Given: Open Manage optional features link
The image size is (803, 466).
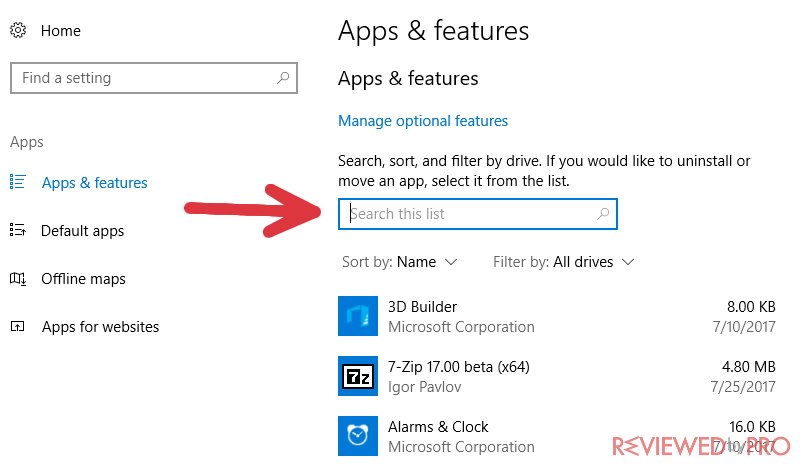Looking at the screenshot, I should (x=423, y=121).
